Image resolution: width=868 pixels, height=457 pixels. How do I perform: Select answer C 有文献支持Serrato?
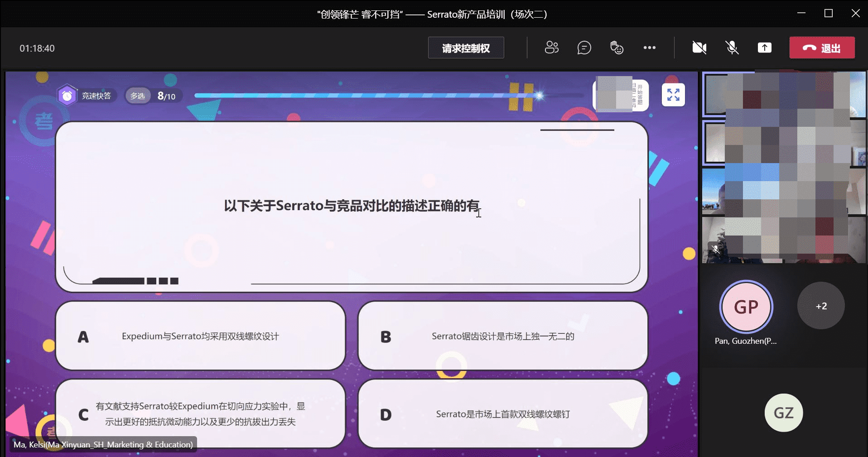pos(200,414)
